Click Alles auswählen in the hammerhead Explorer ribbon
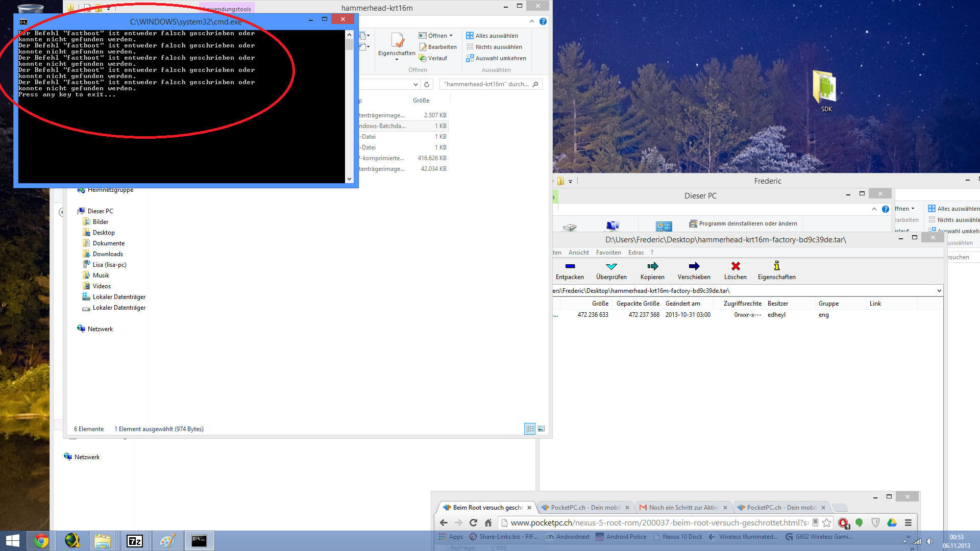The image size is (980, 551). pos(492,36)
